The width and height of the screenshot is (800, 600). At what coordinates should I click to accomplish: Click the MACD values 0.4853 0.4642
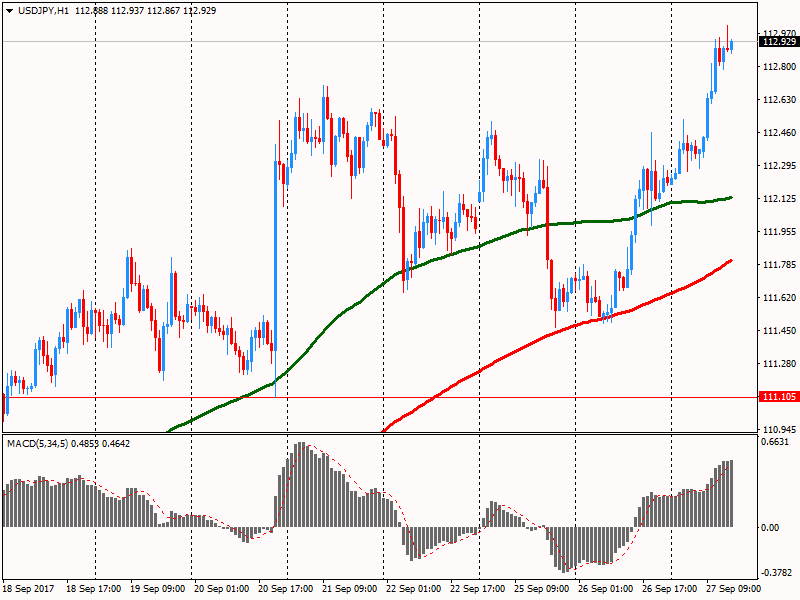pyautogui.click(x=101, y=444)
